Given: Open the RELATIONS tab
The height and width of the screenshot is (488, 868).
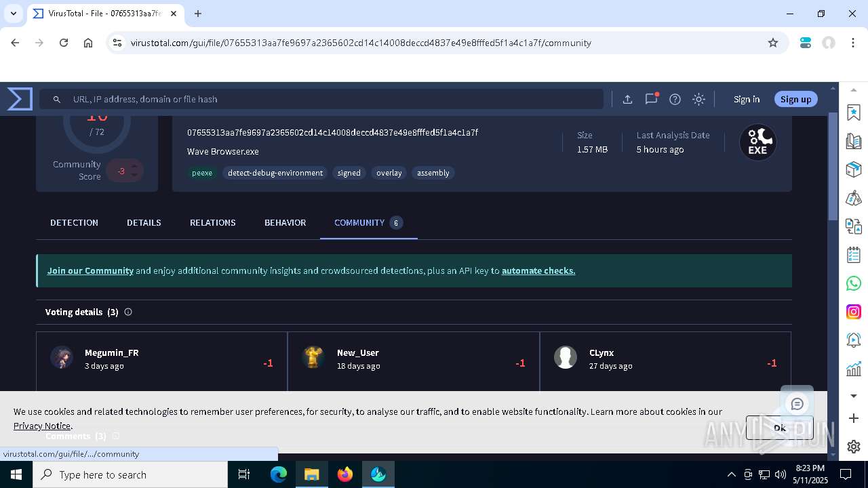Looking at the screenshot, I should click(x=213, y=222).
